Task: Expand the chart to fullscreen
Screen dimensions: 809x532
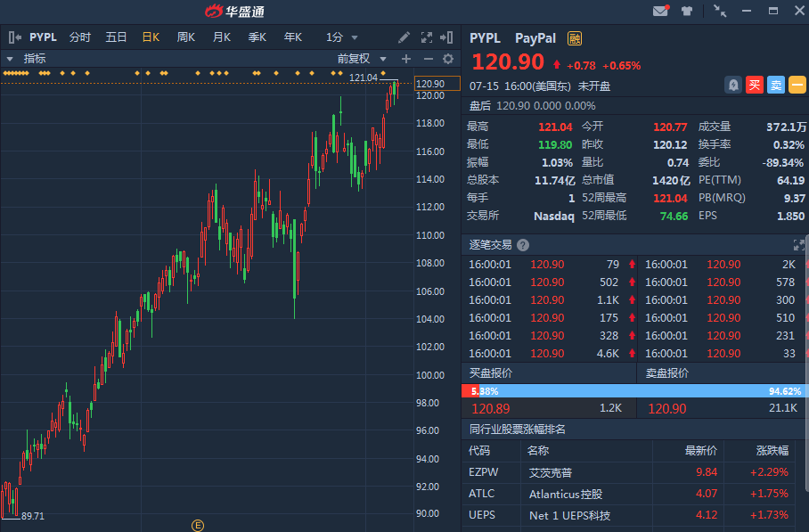Action: point(425,37)
